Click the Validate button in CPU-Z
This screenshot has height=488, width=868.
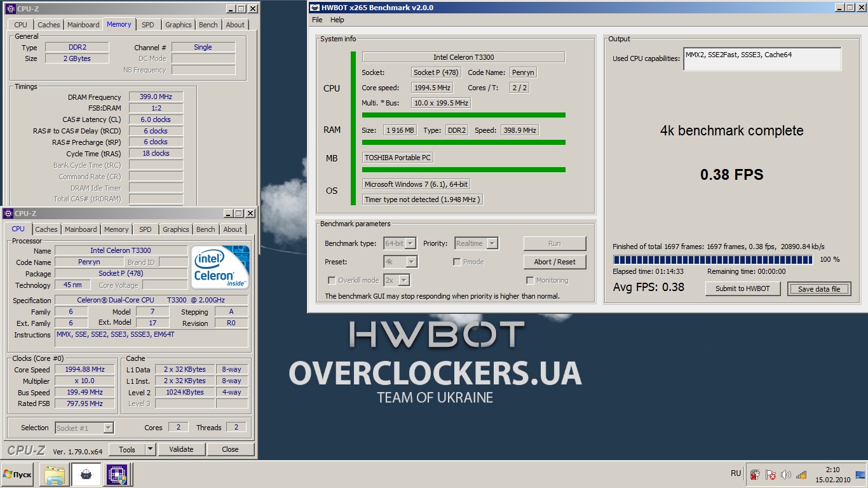coord(181,449)
